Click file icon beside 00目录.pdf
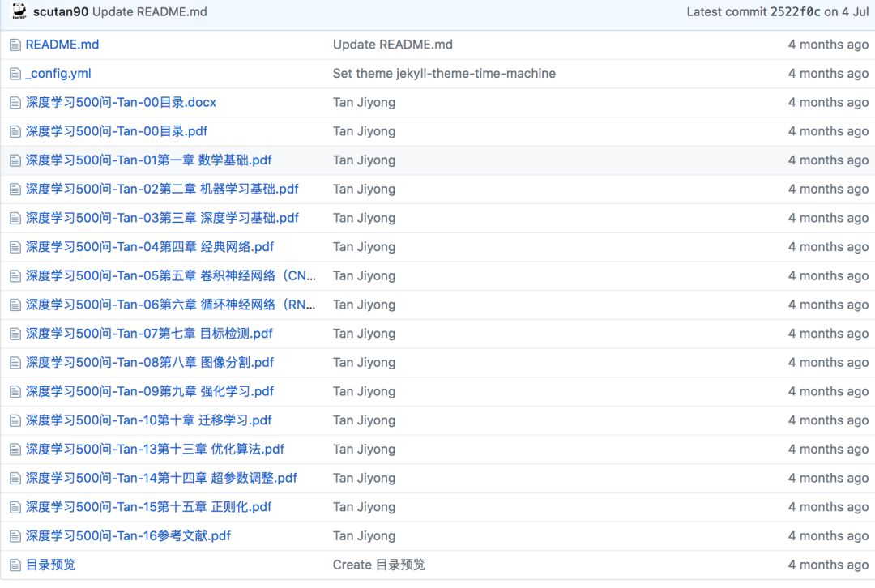This screenshot has height=588, width=875. [x=15, y=132]
